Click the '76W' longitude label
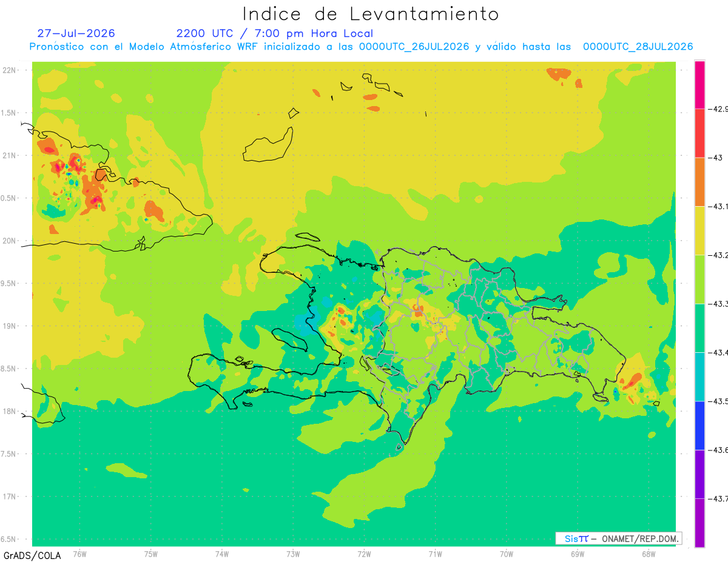The image size is (728, 562). (79, 554)
